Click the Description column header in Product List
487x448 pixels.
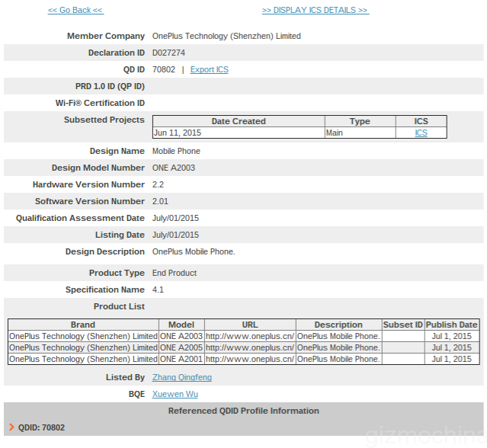[338, 325]
